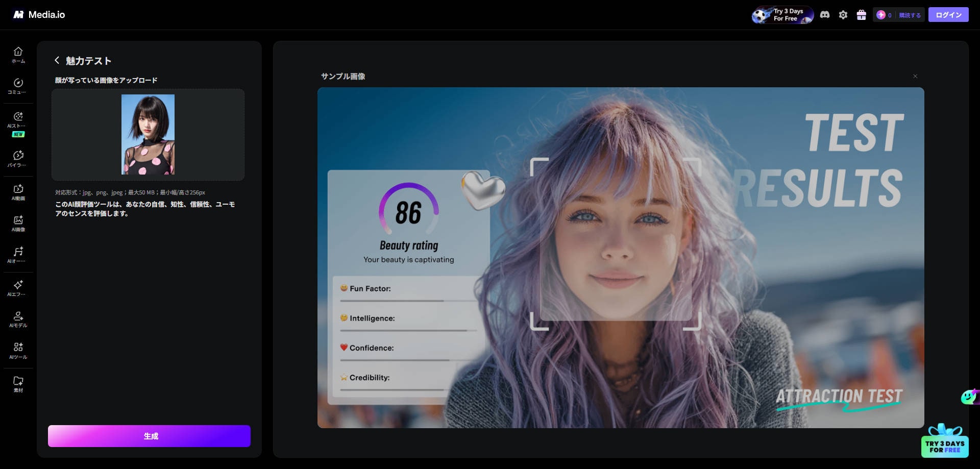Click the 生成 generate button
This screenshot has height=469, width=980.
tap(149, 436)
